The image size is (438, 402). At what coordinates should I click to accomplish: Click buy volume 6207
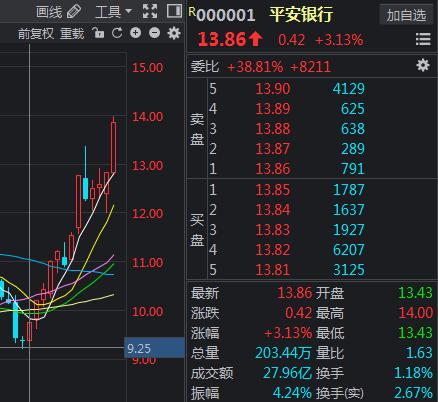(349, 250)
